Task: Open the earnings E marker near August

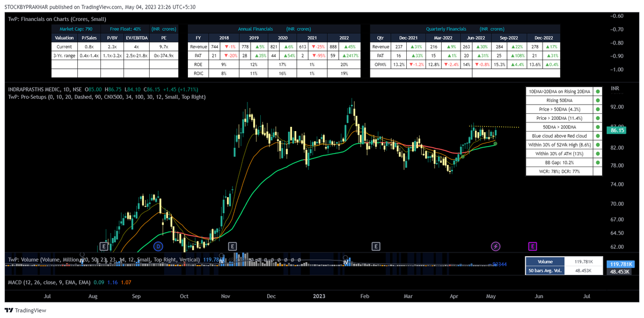Action: point(104,246)
